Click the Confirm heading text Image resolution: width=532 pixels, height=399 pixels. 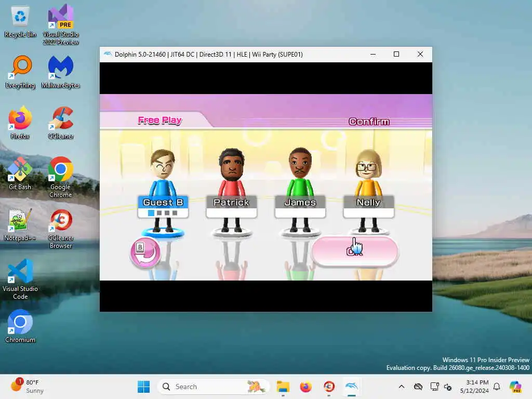coord(369,122)
